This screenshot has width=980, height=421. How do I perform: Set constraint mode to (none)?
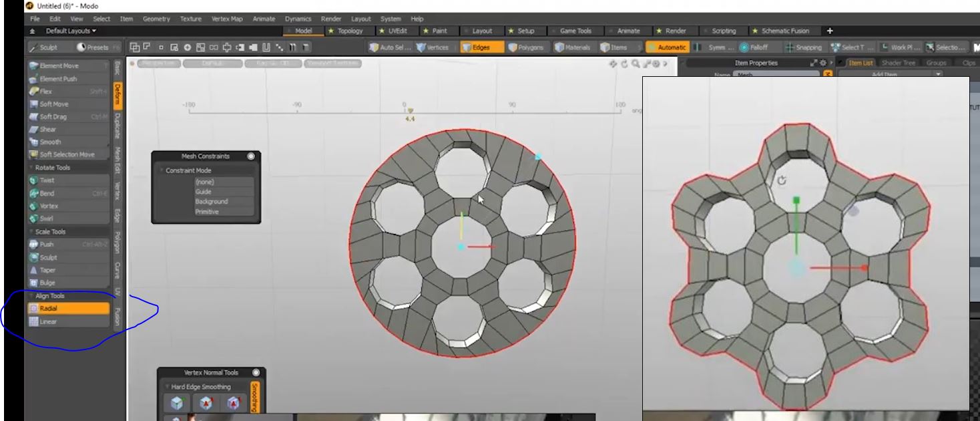[224, 182]
